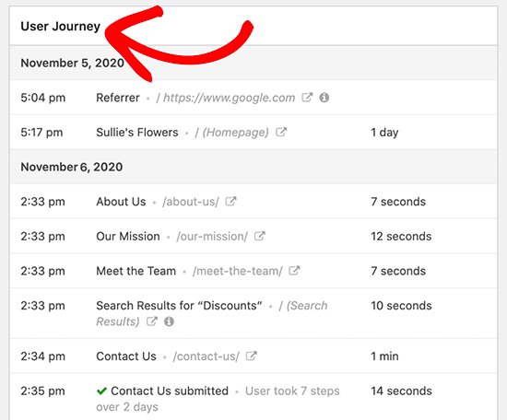Image resolution: width=507 pixels, height=420 pixels.
Task: Click the info icon beside Search Results
Action: [169, 321]
